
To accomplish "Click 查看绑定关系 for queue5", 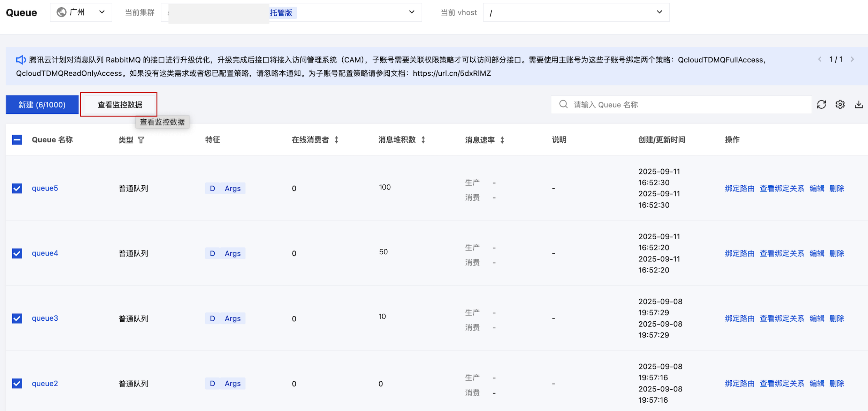I will pyautogui.click(x=782, y=189).
